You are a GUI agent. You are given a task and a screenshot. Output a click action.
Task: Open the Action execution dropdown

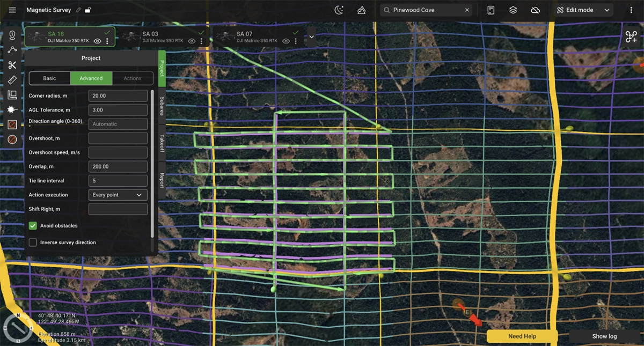click(118, 195)
